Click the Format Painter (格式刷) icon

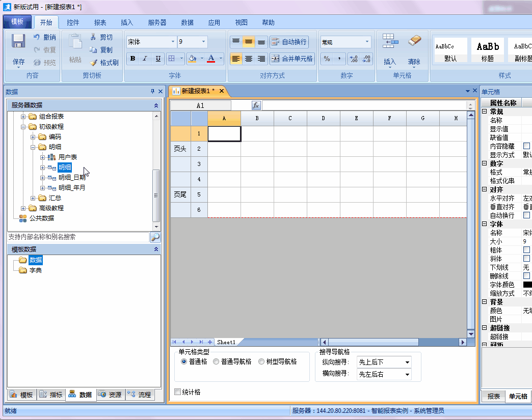pyautogui.click(x=94, y=63)
